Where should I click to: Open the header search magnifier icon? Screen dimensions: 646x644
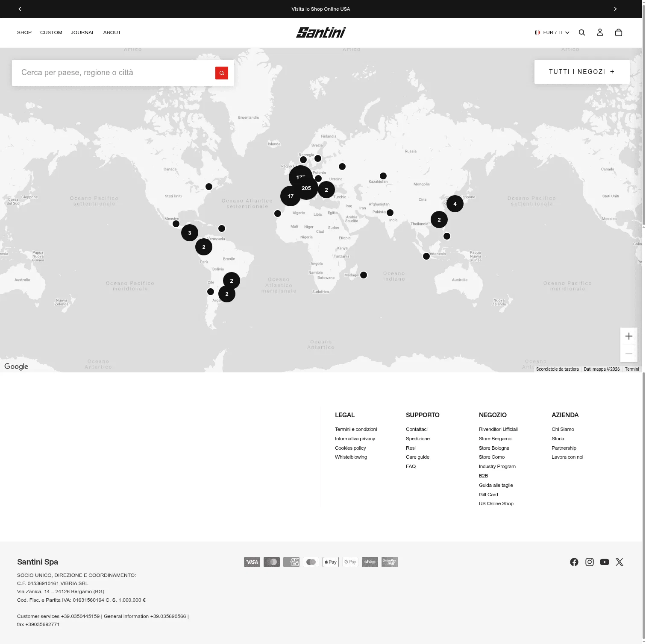tap(582, 32)
